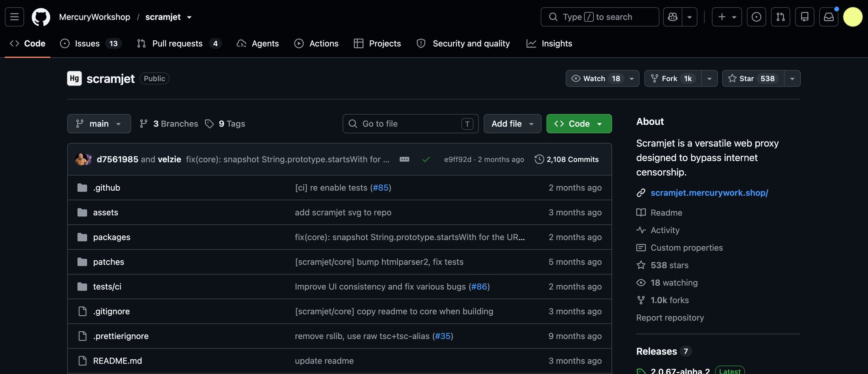Open the Actions tab
Viewport: 868px width, 374px height.
click(x=316, y=43)
